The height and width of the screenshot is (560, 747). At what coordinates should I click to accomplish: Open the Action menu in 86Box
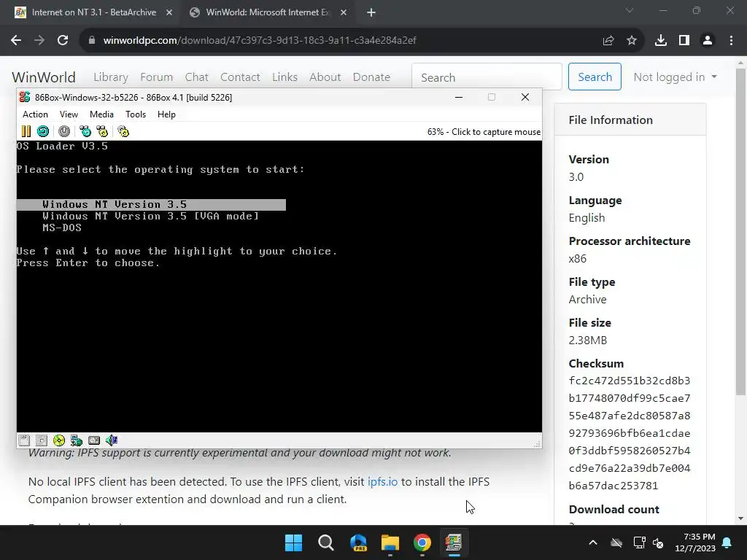point(35,114)
